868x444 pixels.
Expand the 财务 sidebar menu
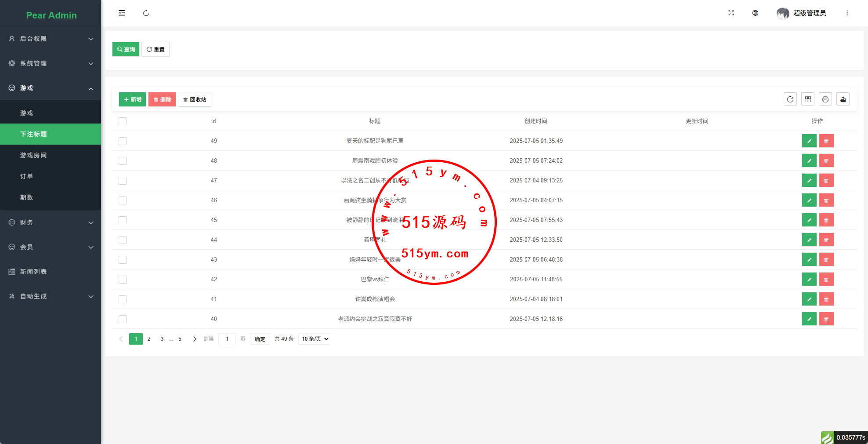(x=51, y=222)
